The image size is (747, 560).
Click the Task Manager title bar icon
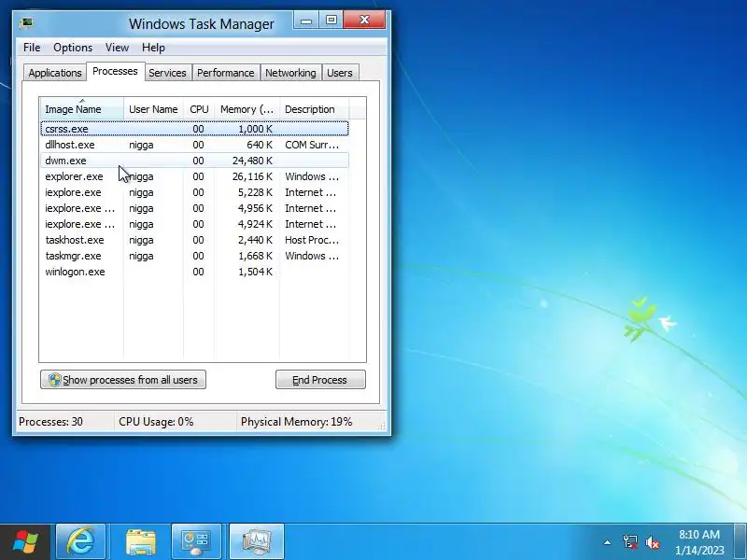[26, 23]
